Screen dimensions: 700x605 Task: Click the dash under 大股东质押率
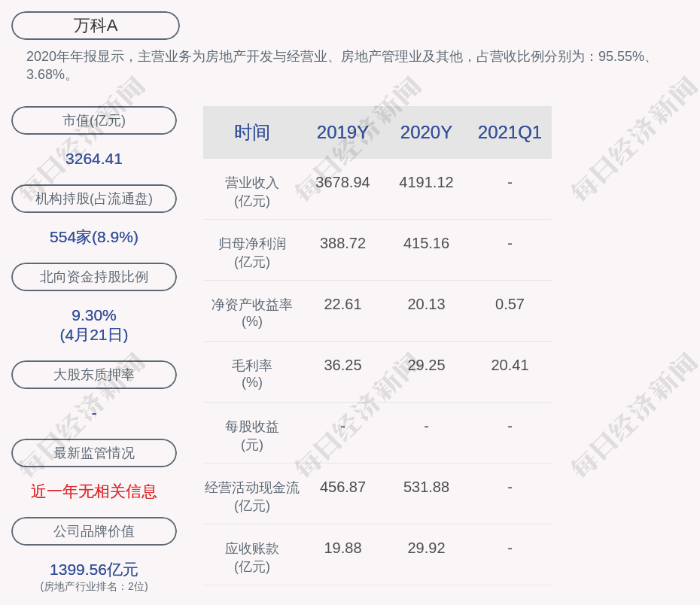coord(94,414)
